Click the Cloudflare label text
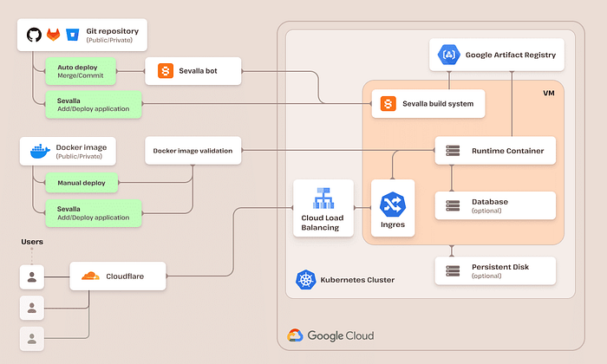The width and height of the screenshot is (607, 364). [x=125, y=276]
